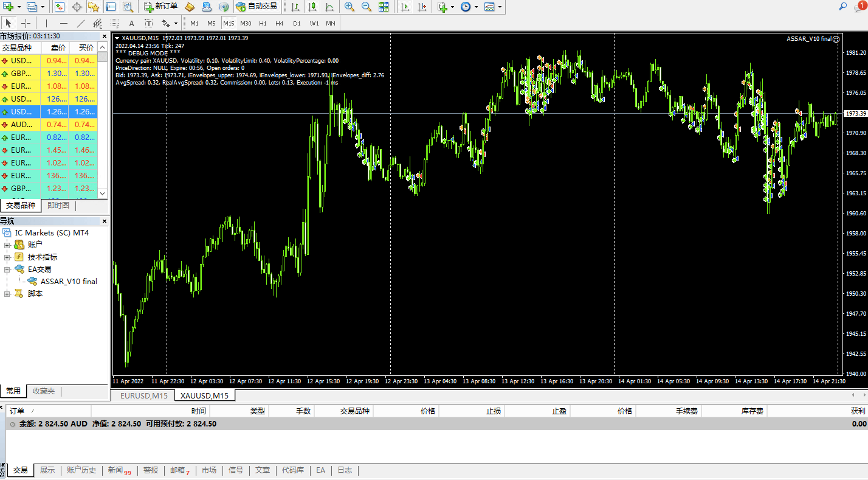
Task: Select the crosshair tool
Action: 26,23
